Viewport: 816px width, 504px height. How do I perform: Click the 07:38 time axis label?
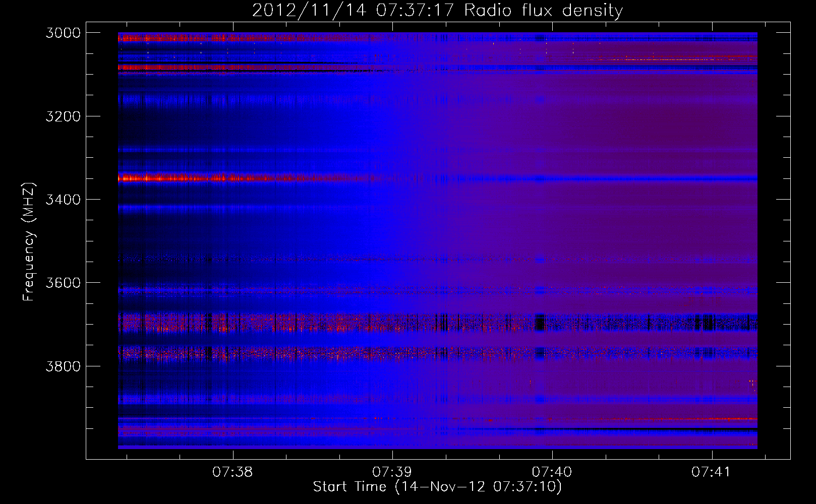(x=232, y=472)
